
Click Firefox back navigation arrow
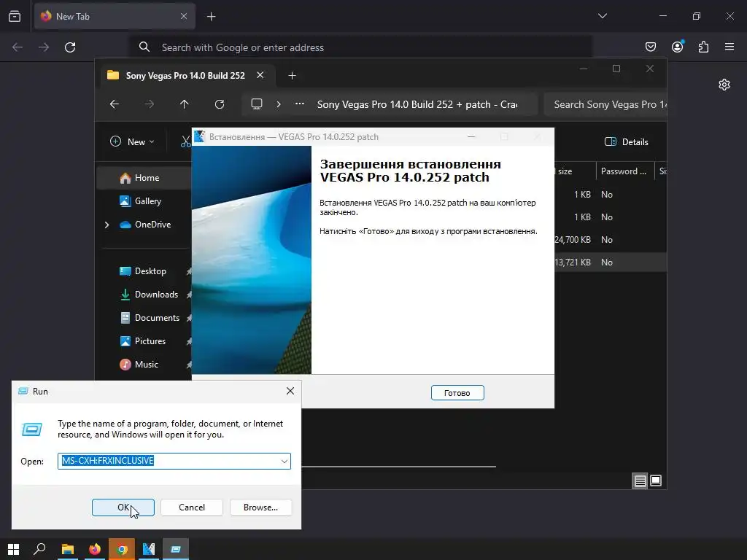tap(18, 47)
